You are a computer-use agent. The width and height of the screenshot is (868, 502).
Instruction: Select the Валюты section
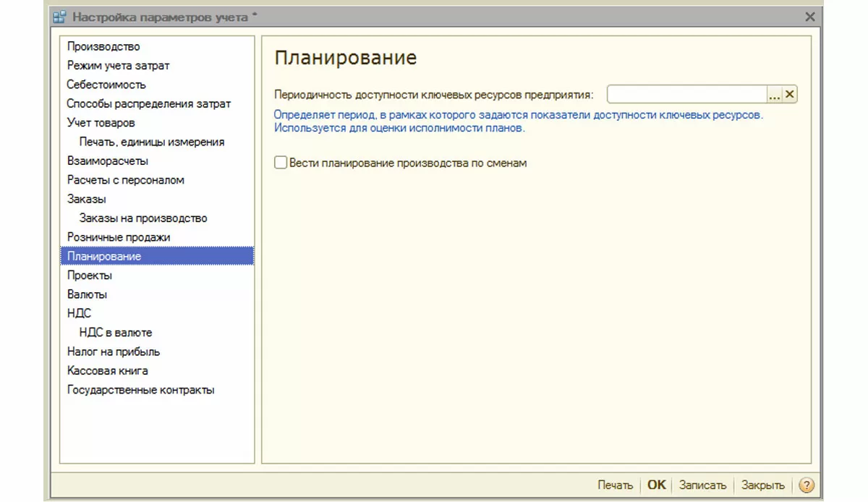click(x=87, y=294)
